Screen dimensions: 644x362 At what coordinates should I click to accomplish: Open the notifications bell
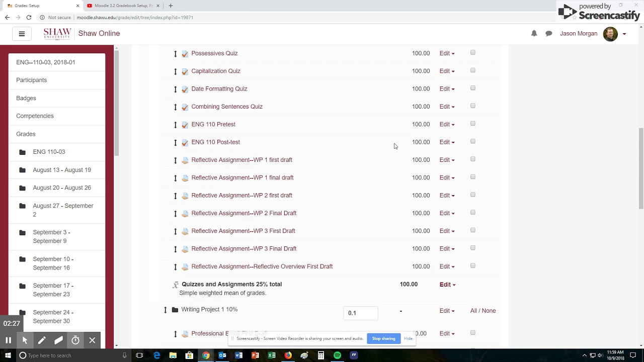(534, 33)
